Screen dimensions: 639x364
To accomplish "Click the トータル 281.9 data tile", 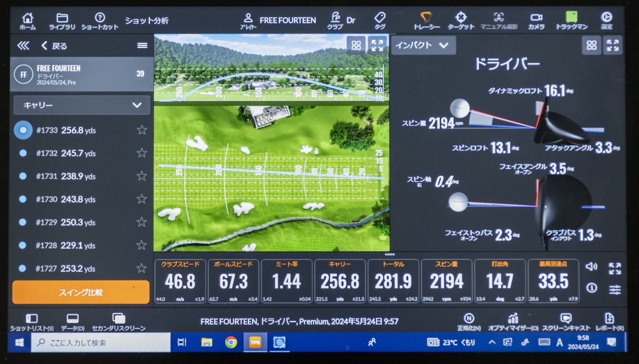I will coord(393,281).
